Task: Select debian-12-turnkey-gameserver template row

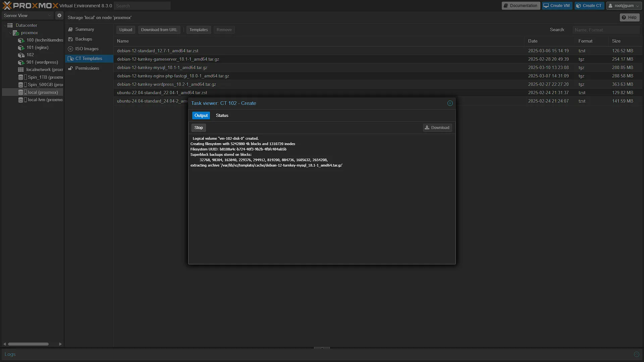Action: [x=378, y=59]
